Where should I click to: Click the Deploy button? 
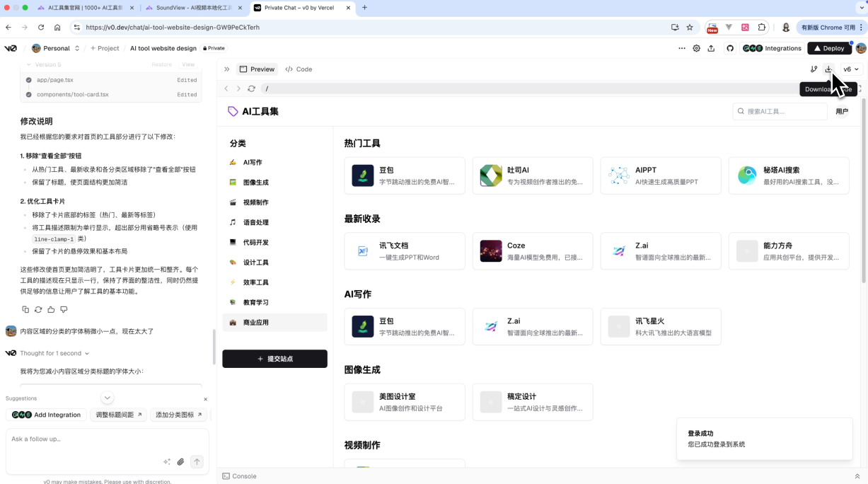829,49
